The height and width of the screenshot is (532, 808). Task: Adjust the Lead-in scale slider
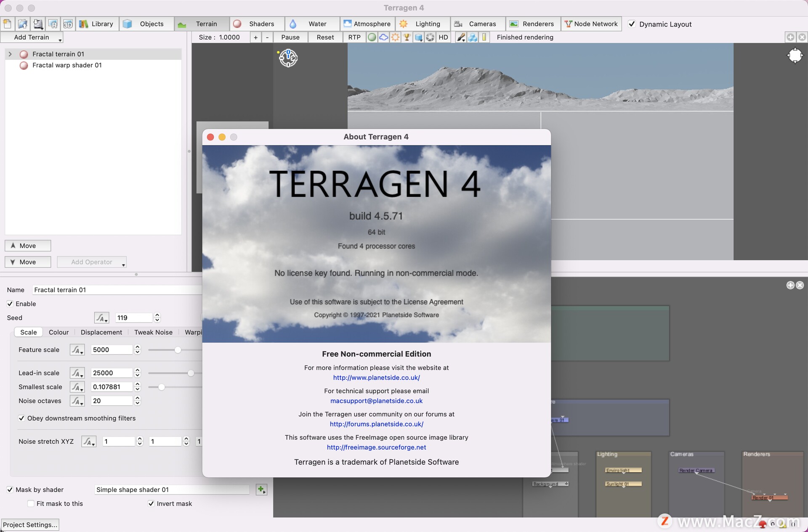click(191, 373)
